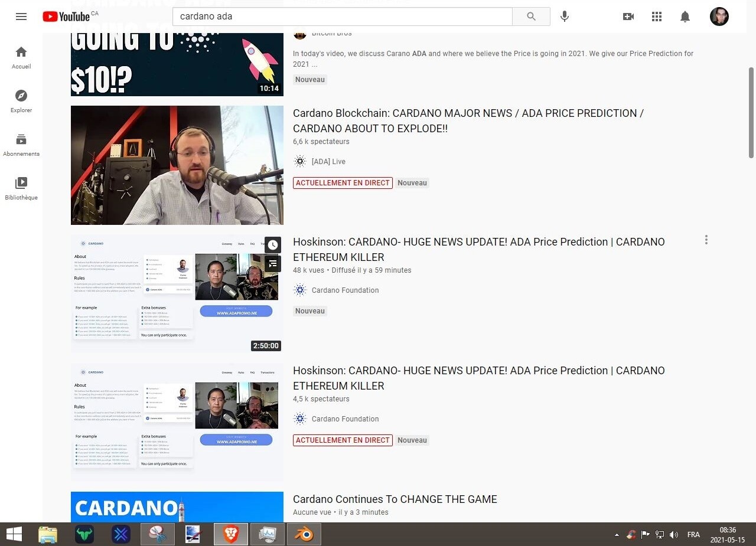Open 'Cardano Continues To CHANGE THE GAME' title
Screen dimensions: 756x546
click(395, 499)
